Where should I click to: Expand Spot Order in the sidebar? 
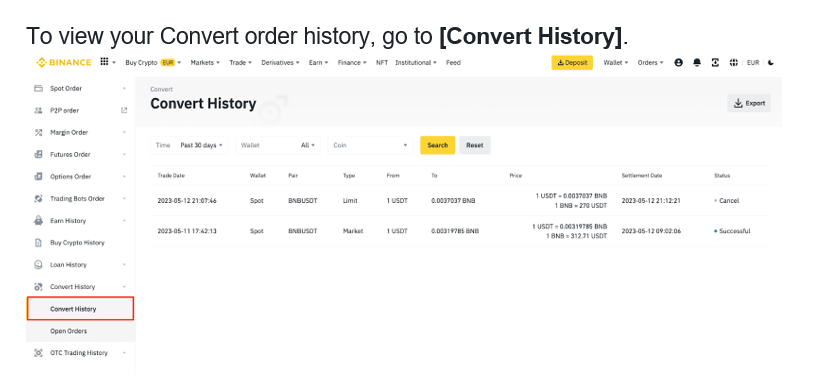(x=80, y=89)
